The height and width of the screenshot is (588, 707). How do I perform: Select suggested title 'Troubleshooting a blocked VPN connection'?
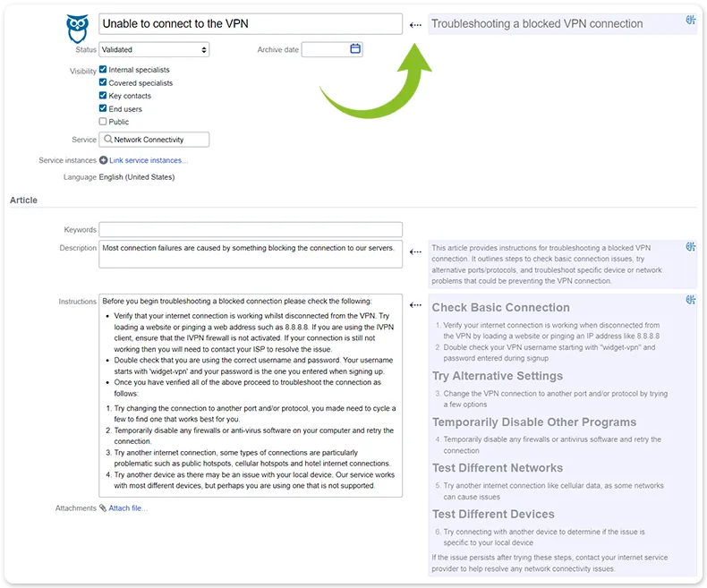click(537, 24)
